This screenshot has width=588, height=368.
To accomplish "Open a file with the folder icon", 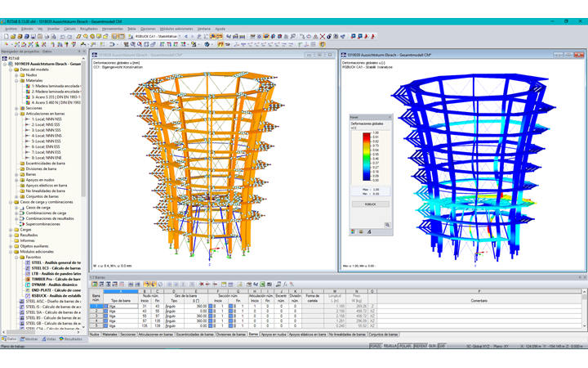I will coord(13,37).
